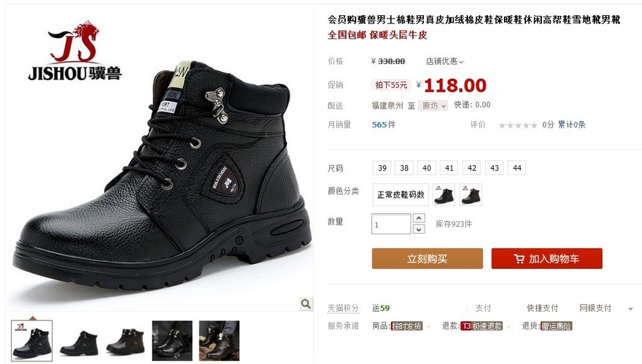The image size is (642, 364).
Task: Click the magnifier zoom icon on the product image
Action: point(305,303)
